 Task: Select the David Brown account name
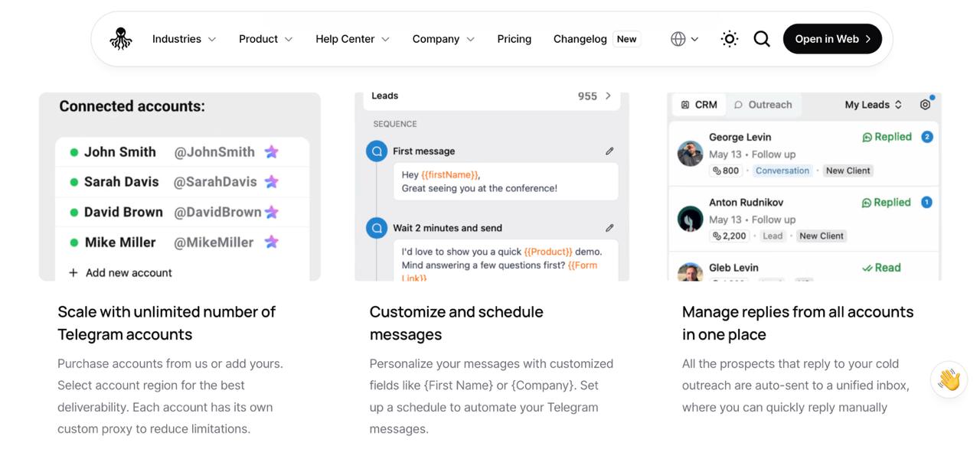click(123, 213)
